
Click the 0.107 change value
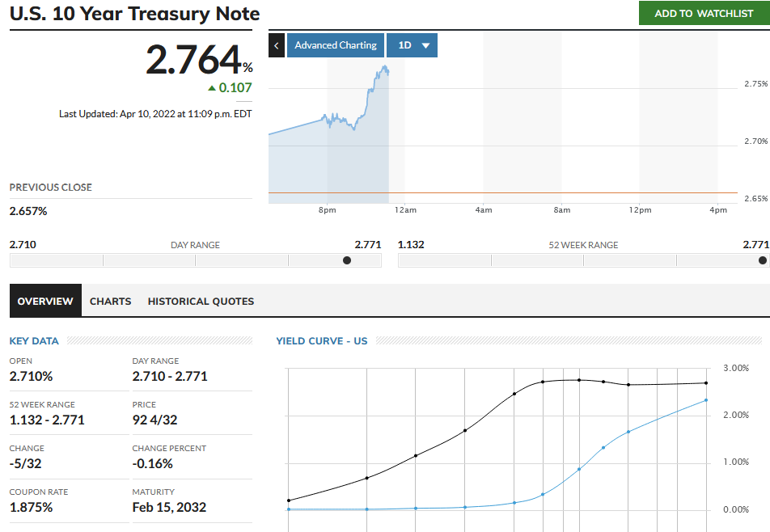235,87
